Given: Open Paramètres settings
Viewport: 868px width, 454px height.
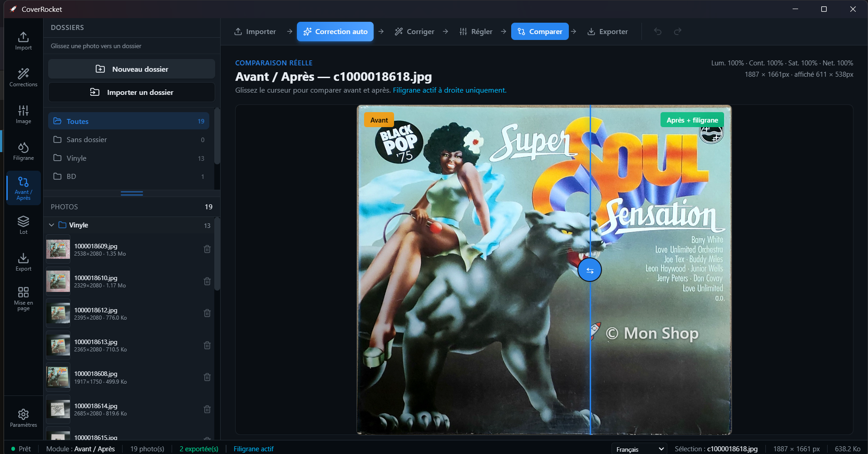Looking at the screenshot, I should pos(23,418).
